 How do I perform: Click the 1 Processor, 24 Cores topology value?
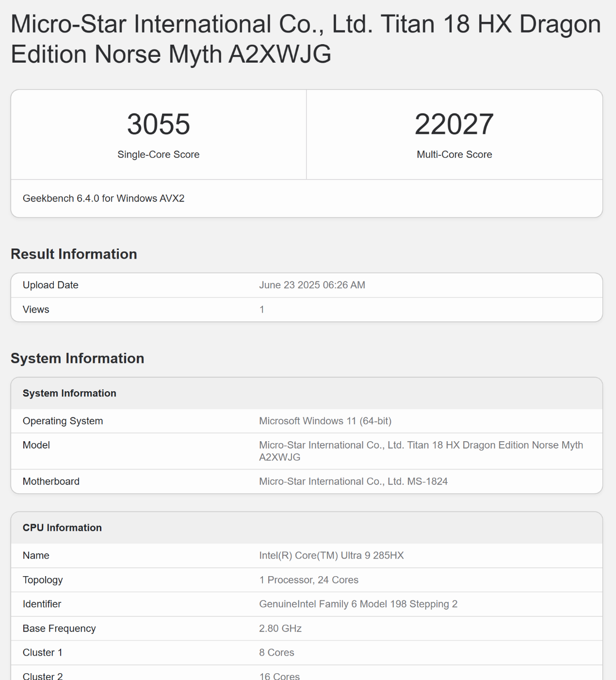tap(308, 580)
